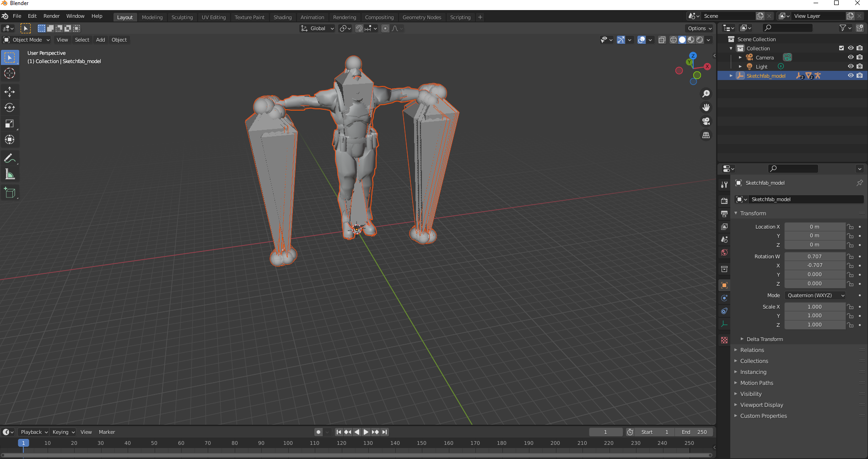Toggle visibility of the Light object
868x459 pixels.
point(851,66)
